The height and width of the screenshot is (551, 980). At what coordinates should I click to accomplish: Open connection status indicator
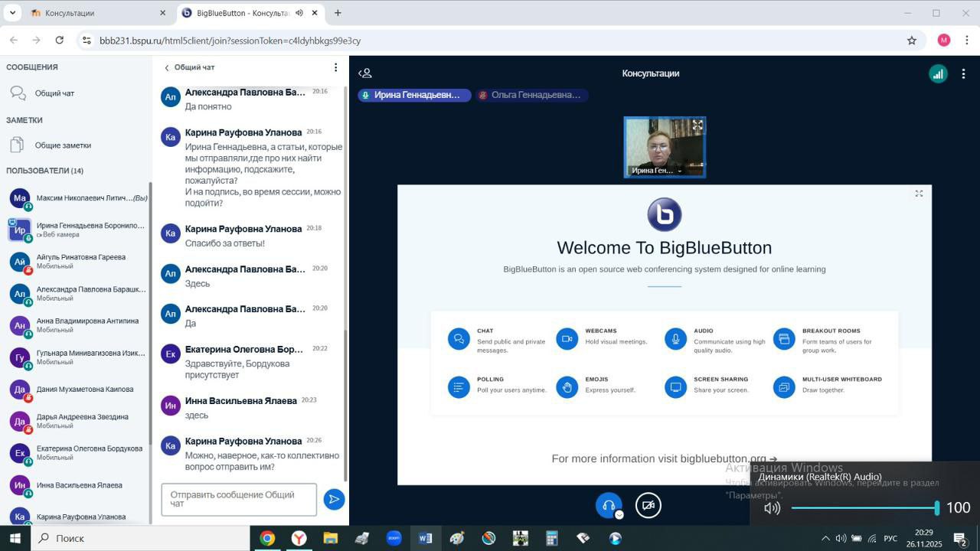[938, 73]
